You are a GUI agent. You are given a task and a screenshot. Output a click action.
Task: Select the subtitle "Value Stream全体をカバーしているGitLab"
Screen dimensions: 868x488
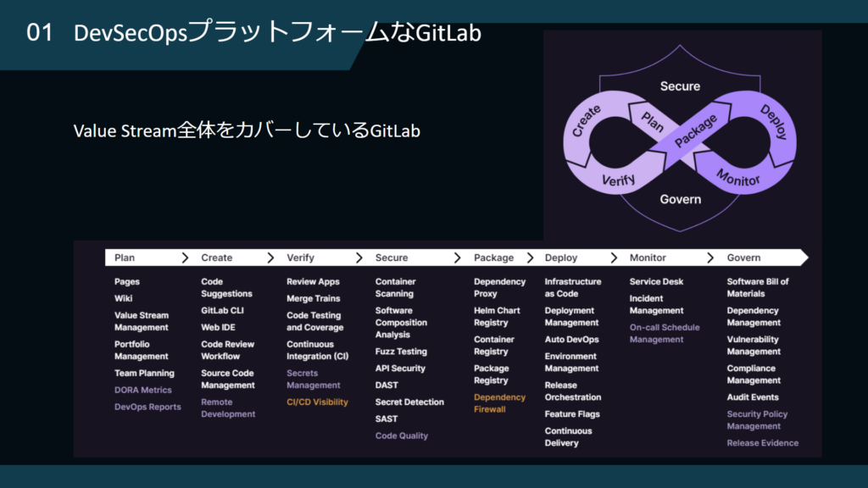[x=247, y=130]
